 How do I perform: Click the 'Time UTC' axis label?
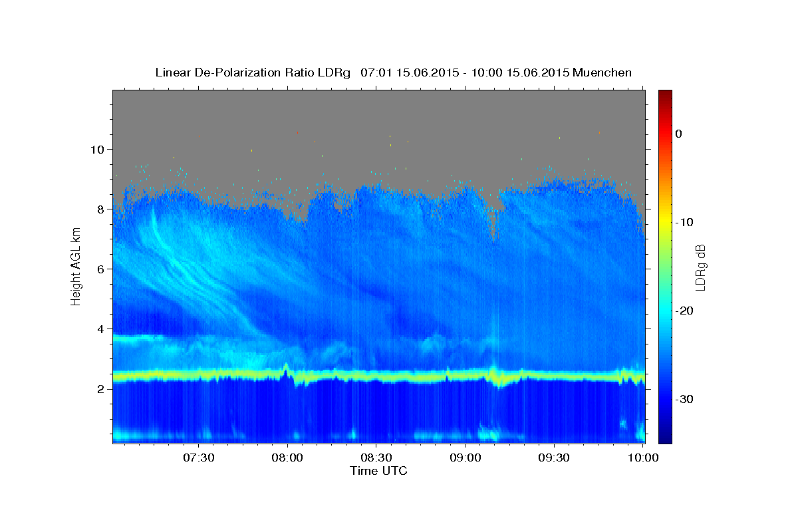pyautogui.click(x=378, y=471)
